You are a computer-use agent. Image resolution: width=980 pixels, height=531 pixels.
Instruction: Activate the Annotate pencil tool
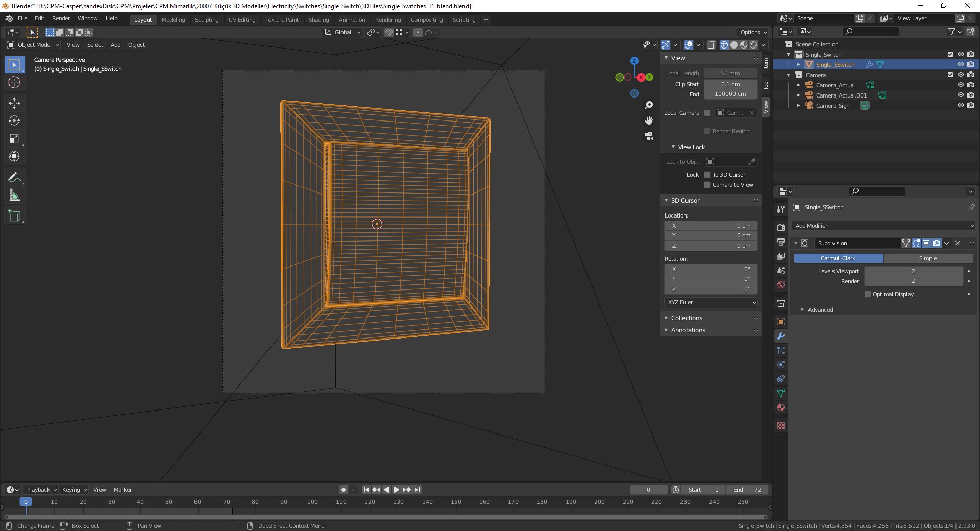[14, 177]
